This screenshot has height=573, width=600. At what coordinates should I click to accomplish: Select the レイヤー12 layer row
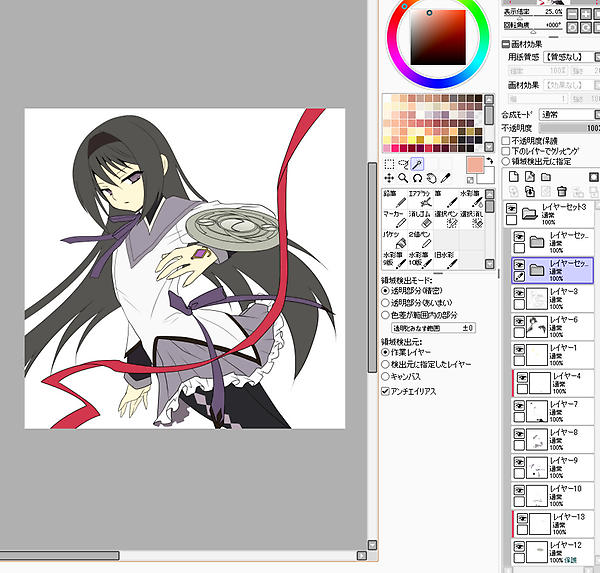click(553, 552)
